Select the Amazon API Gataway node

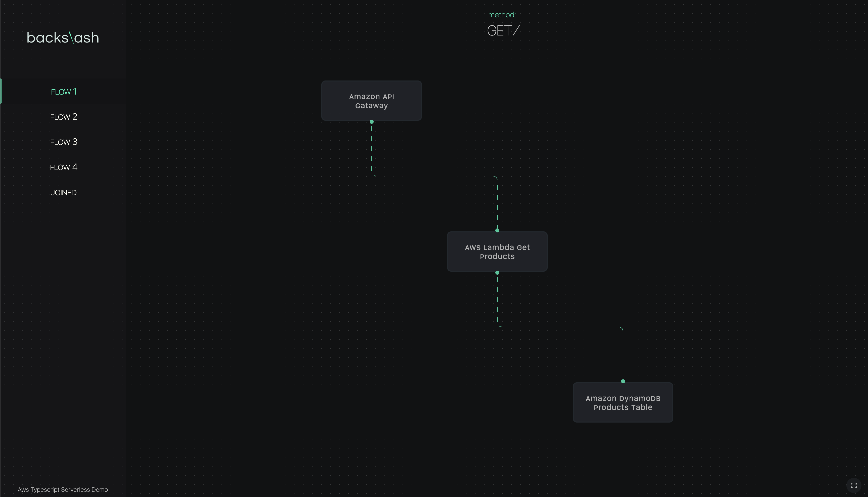(372, 101)
